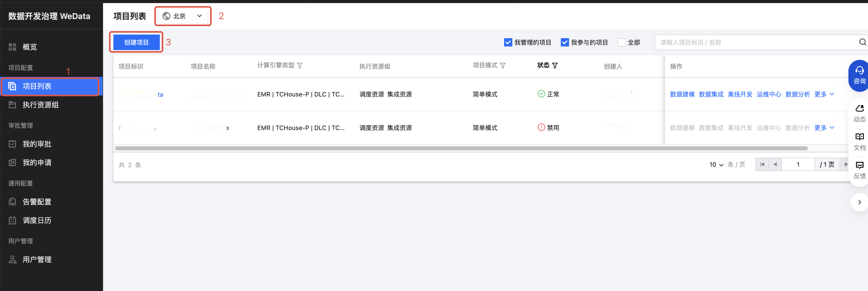Click the 动态 cloud icon

pyautogui.click(x=859, y=109)
